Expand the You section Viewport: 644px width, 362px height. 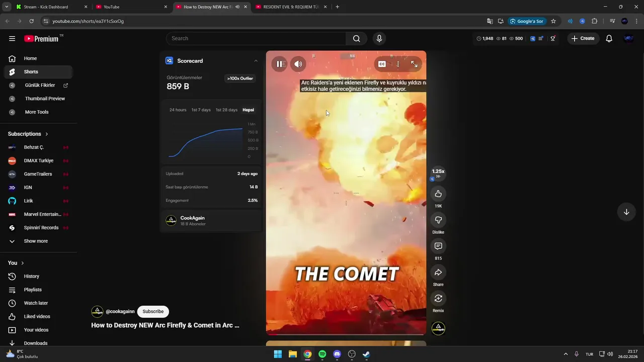pos(16,263)
